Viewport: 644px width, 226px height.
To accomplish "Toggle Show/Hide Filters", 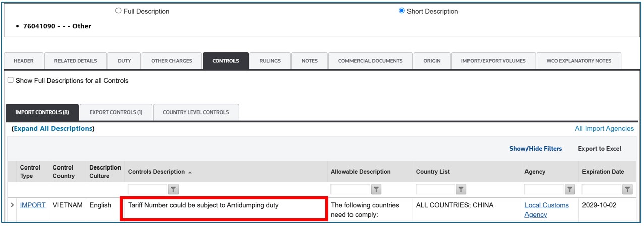I will 536,149.
